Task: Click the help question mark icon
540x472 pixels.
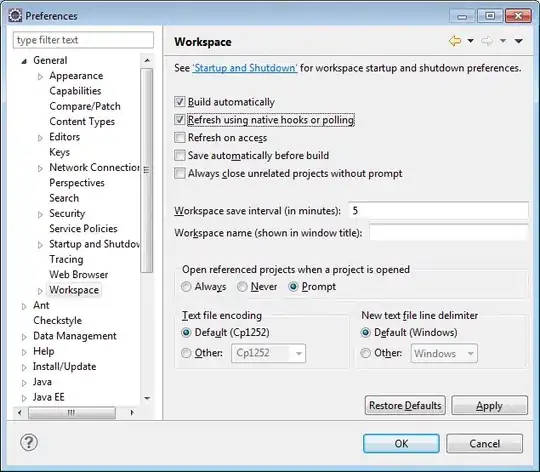Action: (x=29, y=442)
